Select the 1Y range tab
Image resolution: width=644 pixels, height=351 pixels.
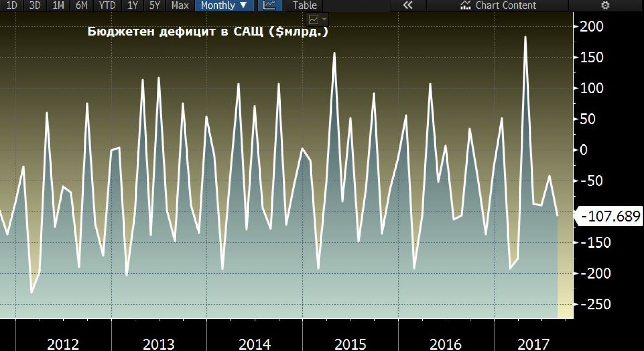(132, 5)
